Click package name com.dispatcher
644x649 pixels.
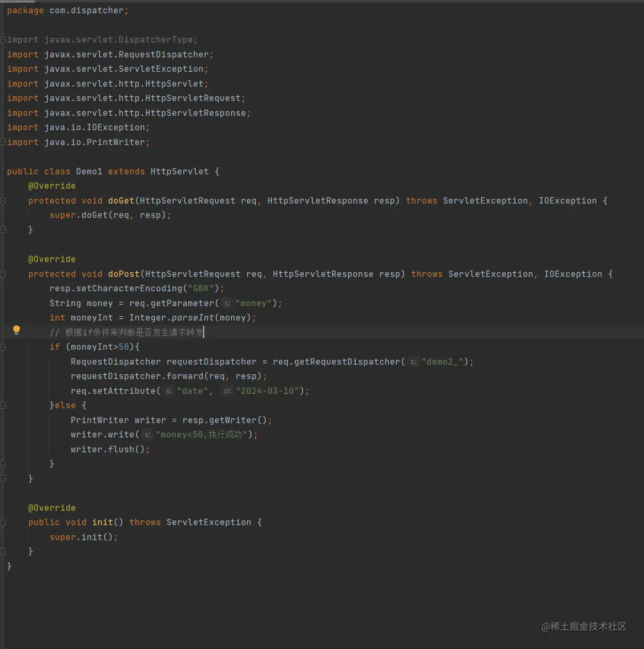(87, 11)
